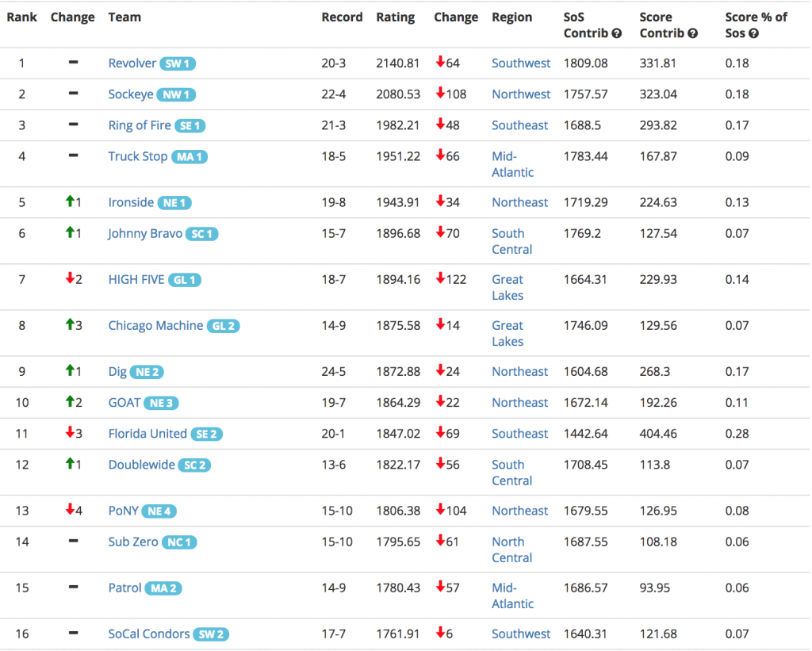812x651 pixels.
Task: Click the Record column header
Action: (x=342, y=17)
